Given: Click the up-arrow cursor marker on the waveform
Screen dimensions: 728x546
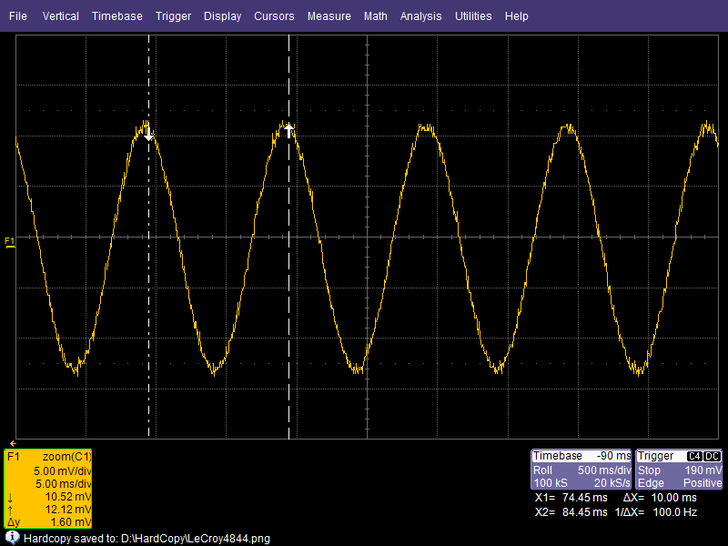Looking at the screenshot, I should [289, 129].
